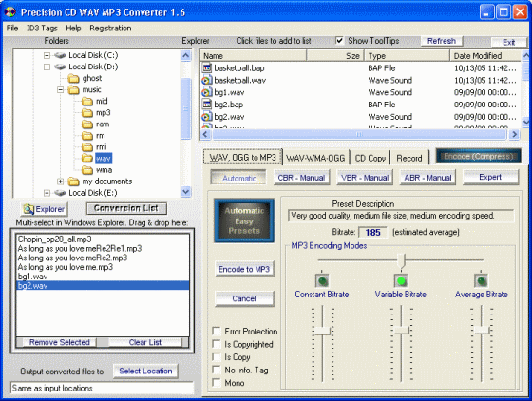
Task: Click the wav folder icon
Action: (x=87, y=159)
